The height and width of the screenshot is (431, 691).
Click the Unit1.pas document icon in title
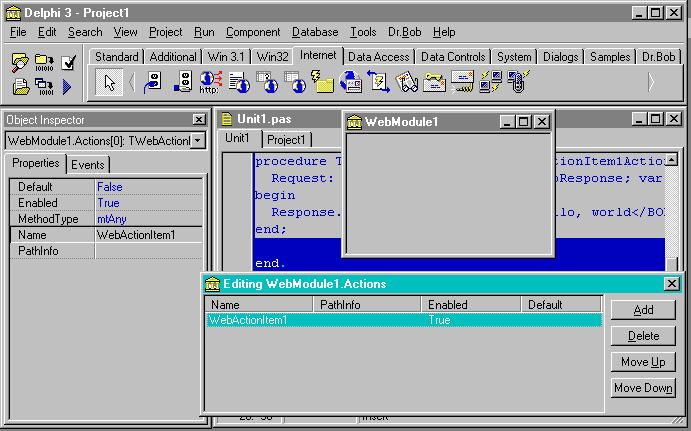pos(226,119)
